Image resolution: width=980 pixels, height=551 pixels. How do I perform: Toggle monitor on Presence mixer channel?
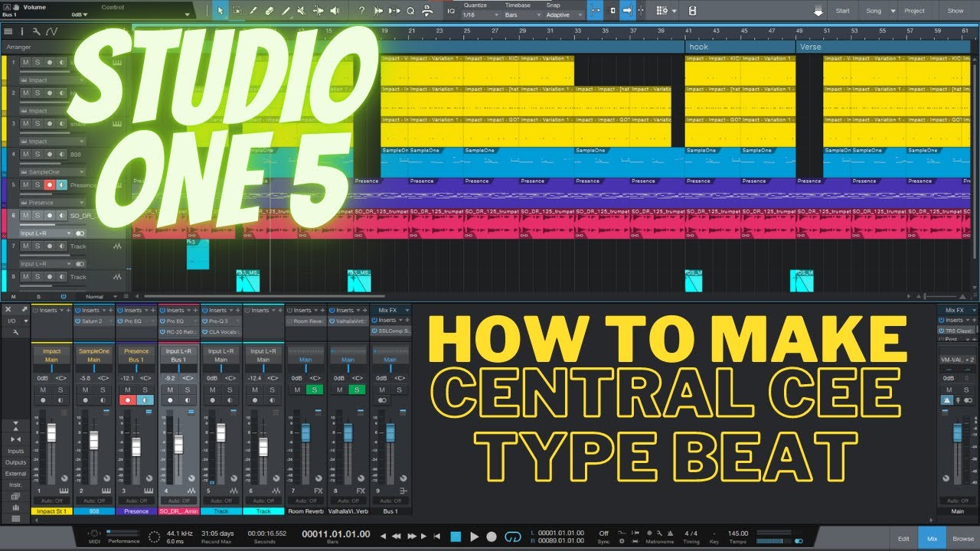(x=145, y=400)
